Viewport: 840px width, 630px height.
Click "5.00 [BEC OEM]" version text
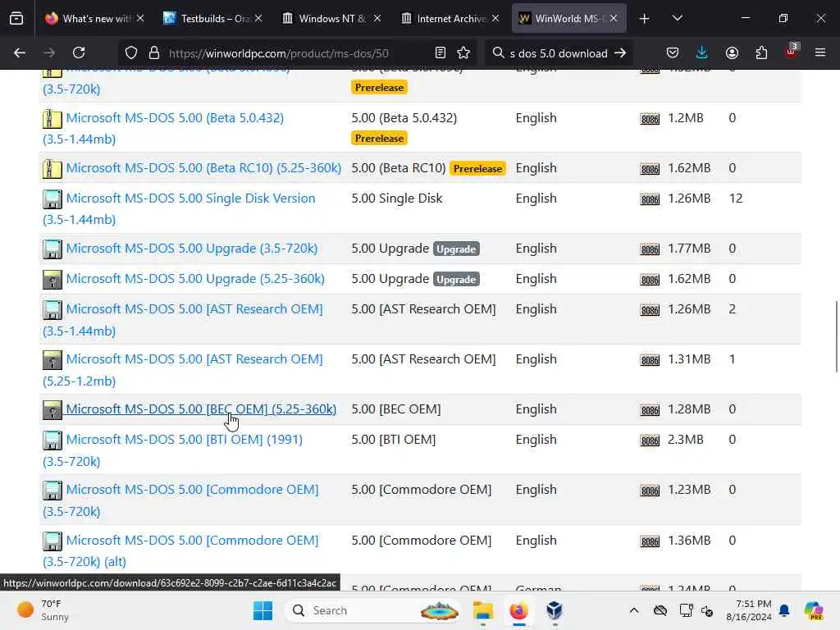pyautogui.click(x=396, y=409)
